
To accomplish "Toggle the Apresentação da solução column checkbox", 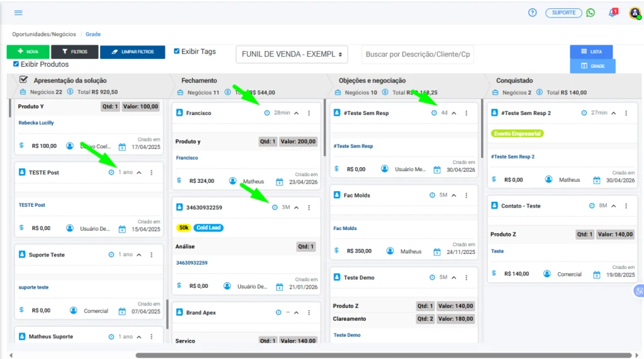I will click(24, 80).
